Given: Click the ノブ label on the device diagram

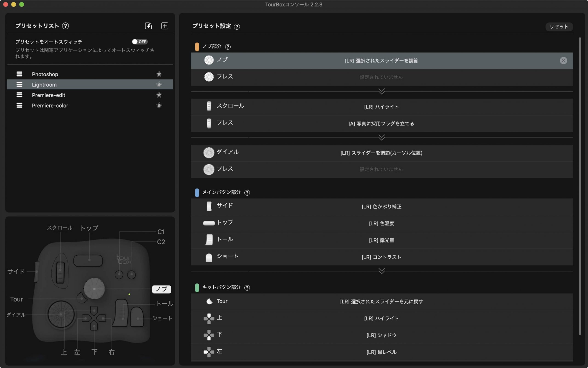Looking at the screenshot, I should coord(161,289).
